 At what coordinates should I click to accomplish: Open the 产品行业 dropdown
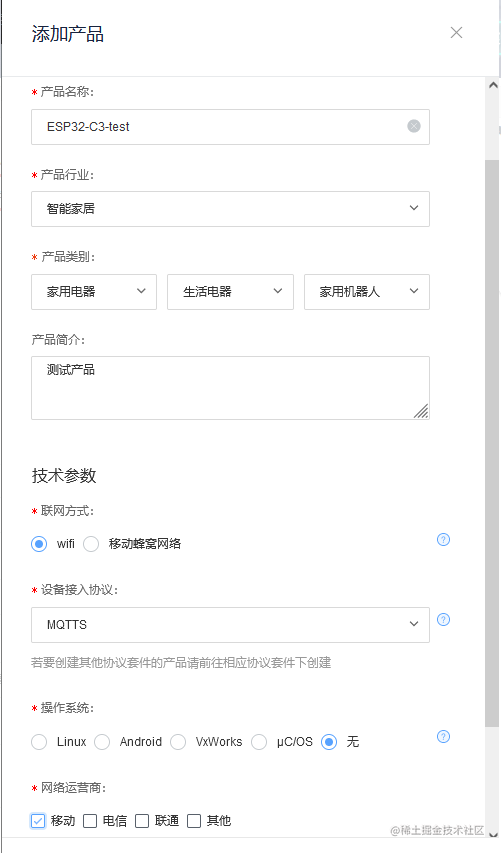pyautogui.click(x=231, y=209)
